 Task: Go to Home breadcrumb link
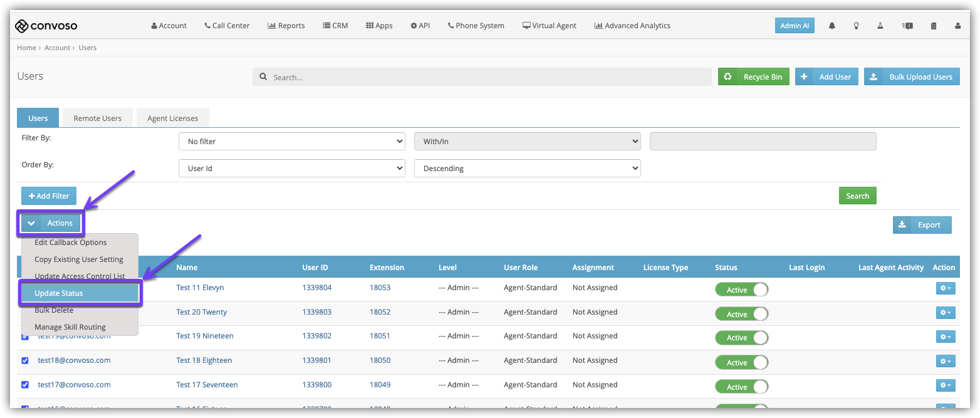(x=26, y=48)
